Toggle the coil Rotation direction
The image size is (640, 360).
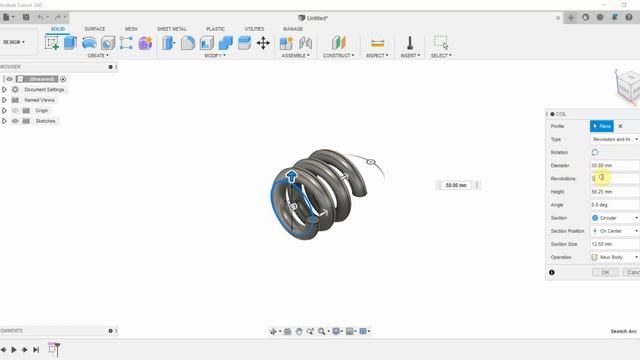tap(595, 152)
